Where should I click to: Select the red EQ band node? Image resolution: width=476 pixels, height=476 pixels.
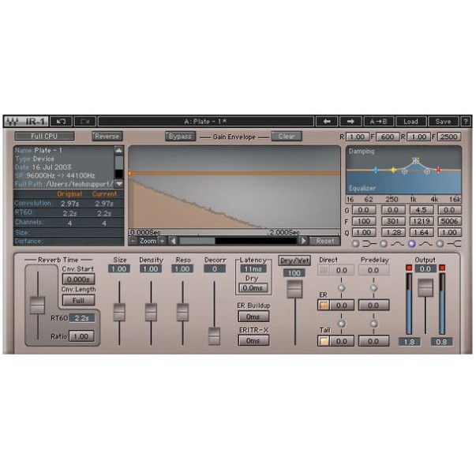point(438,170)
